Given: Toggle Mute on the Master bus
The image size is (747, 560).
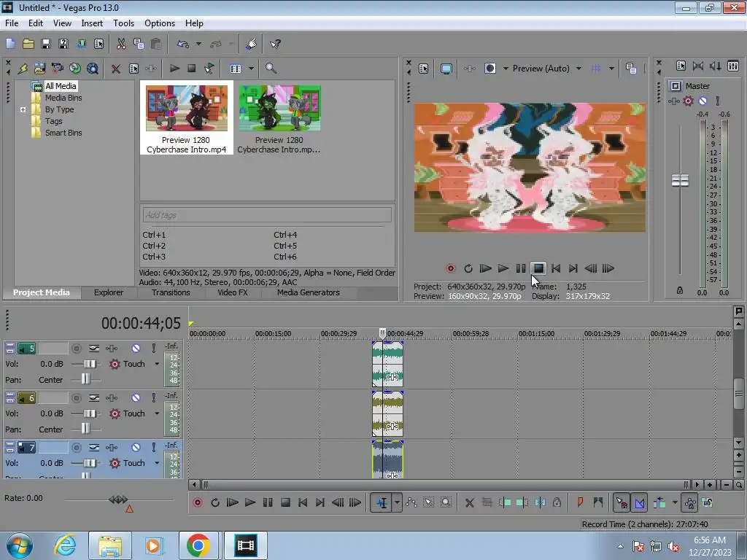Looking at the screenshot, I should click(703, 101).
